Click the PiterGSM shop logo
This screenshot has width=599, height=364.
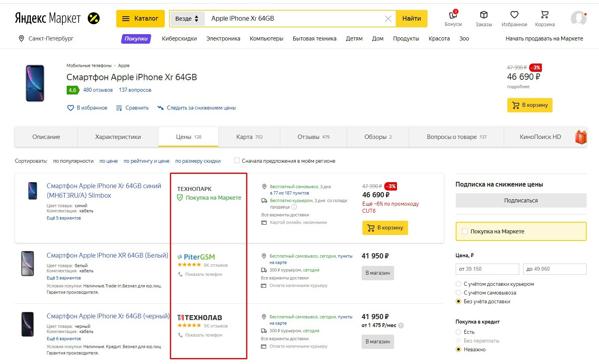pos(196,257)
